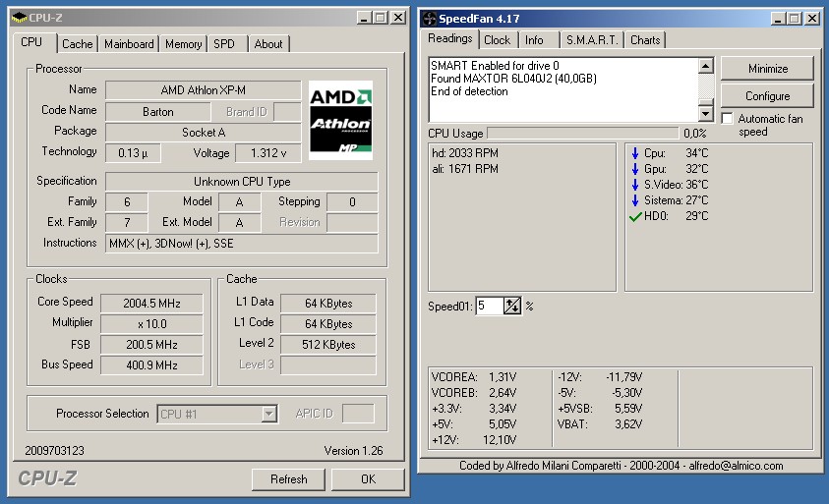
Task: Switch to the Clock tab in SpeedFan
Action: 497,40
